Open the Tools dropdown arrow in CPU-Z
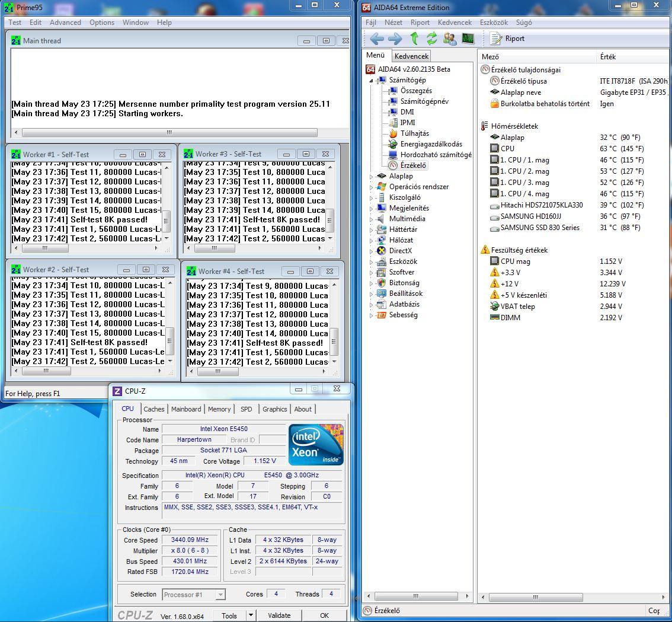This screenshot has height=622, width=672. tap(251, 615)
